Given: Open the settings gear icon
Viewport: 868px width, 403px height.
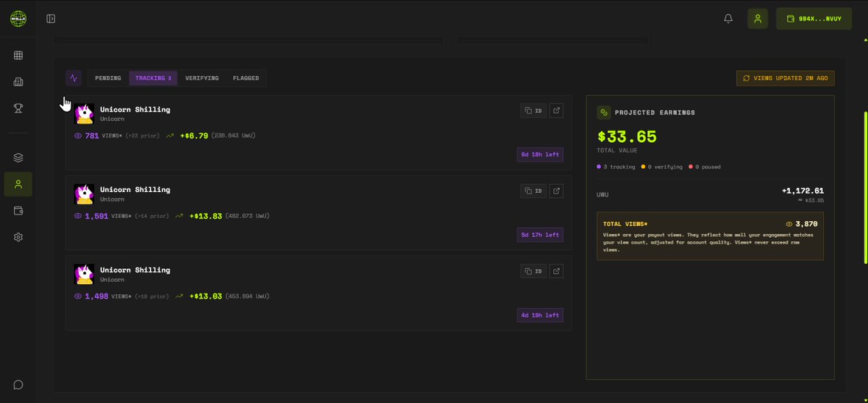Looking at the screenshot, I should click(x=18, y=237).
